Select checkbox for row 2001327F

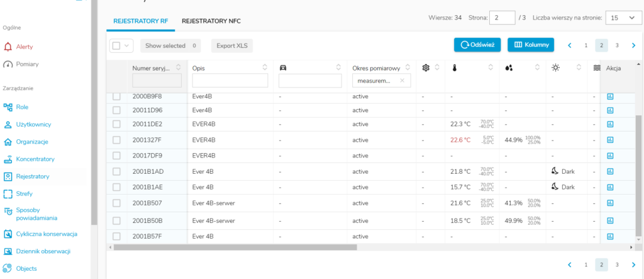(116, 140)
